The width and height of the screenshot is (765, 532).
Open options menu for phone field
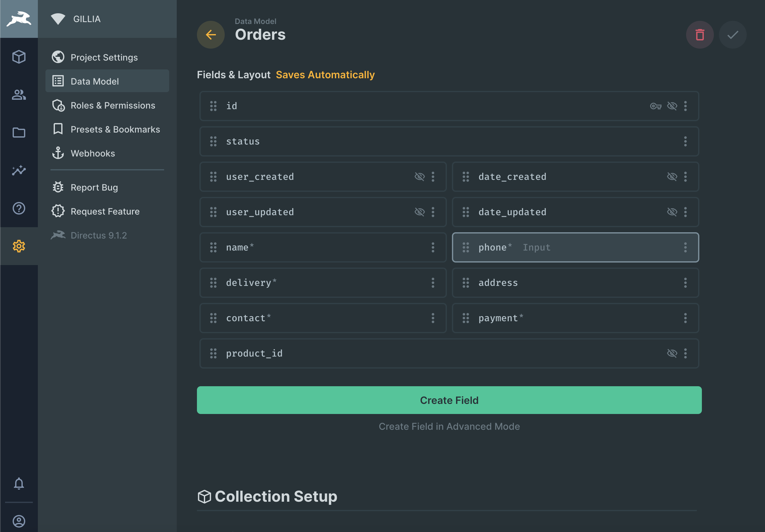point(685,247)
